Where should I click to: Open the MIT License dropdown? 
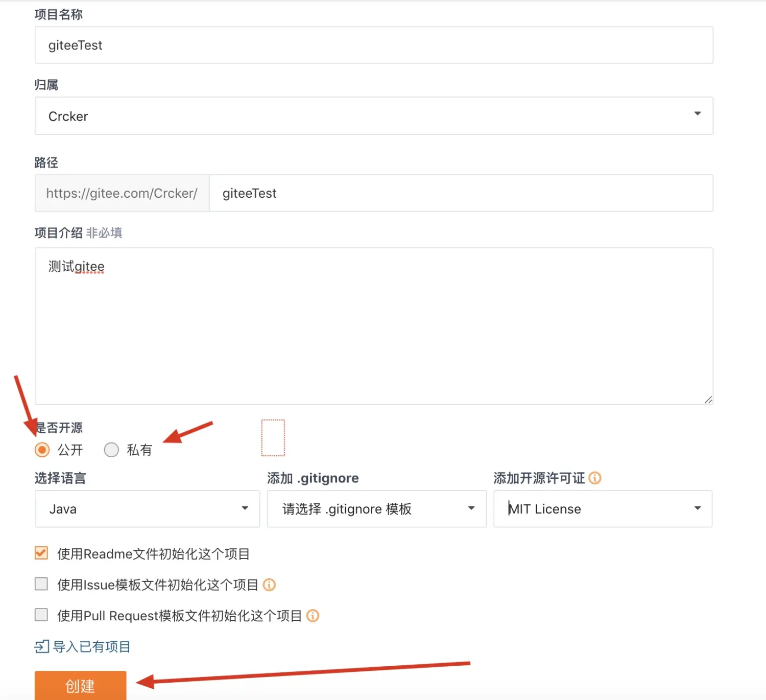[603, 509]
